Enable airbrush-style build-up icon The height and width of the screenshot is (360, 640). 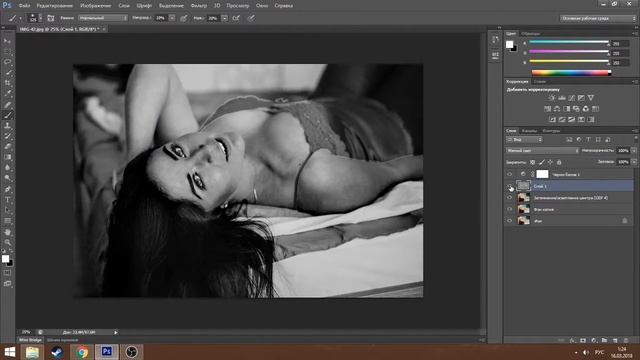click(236, 18)
